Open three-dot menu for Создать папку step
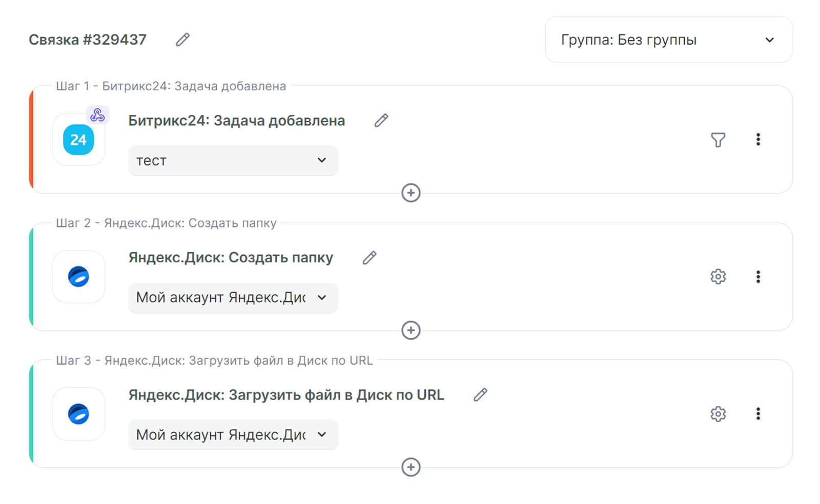The height and width of the screenshot is (504, 820). [757, 277]
